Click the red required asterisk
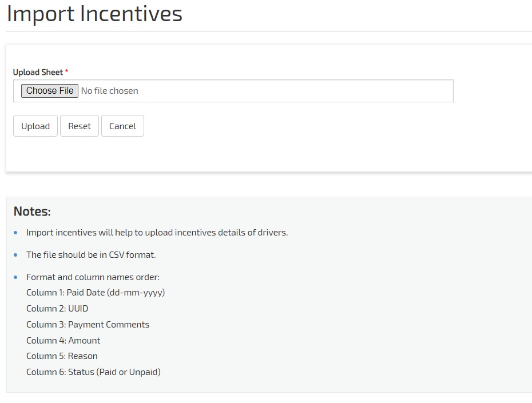The height and width of the screenshot is (403, 532). [x=66, y=72]
